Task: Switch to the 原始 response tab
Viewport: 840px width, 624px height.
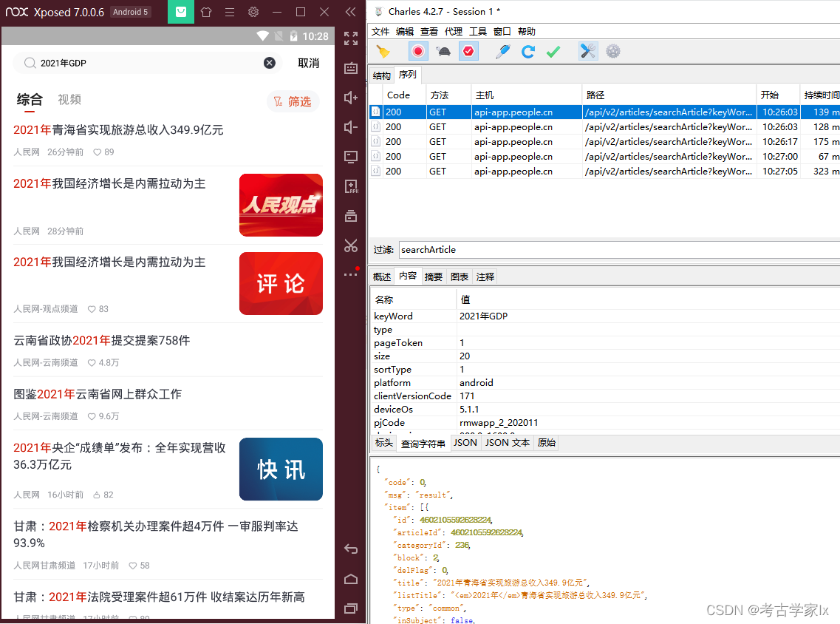Action: click(x=547, y=443)
